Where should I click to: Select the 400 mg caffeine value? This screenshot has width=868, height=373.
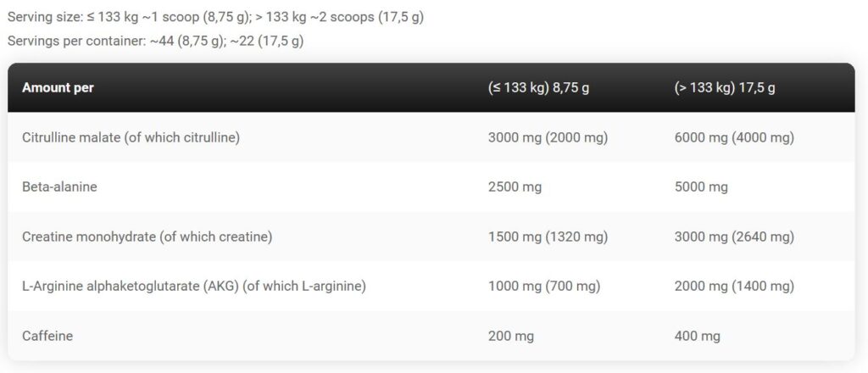(698, 336)
